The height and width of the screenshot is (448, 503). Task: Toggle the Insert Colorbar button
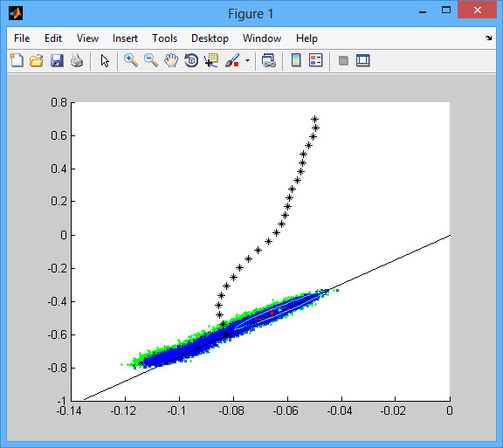click(296, 60)
